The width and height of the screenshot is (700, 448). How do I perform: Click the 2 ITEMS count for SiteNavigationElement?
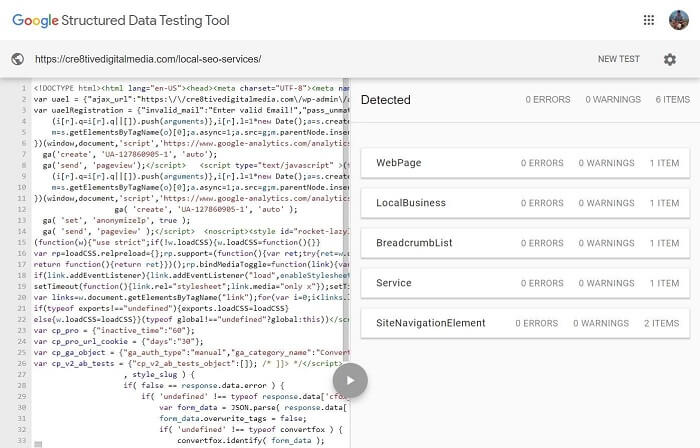pyautogui.click(x=662, y=323)
